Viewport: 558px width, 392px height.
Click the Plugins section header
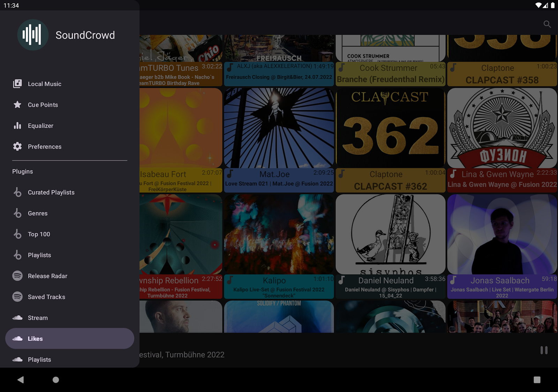tap(23, 171)
